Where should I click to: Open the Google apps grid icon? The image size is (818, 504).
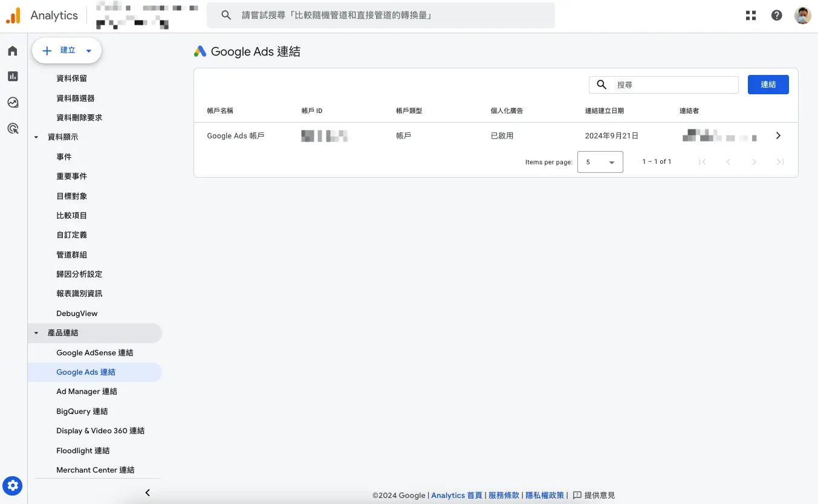coord(751,16)
